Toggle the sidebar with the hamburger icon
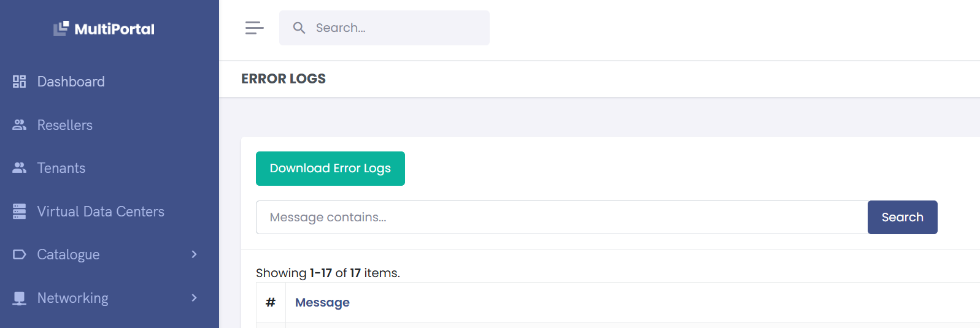The width and height of the screenshot is (980, 328). coord(254,28)
